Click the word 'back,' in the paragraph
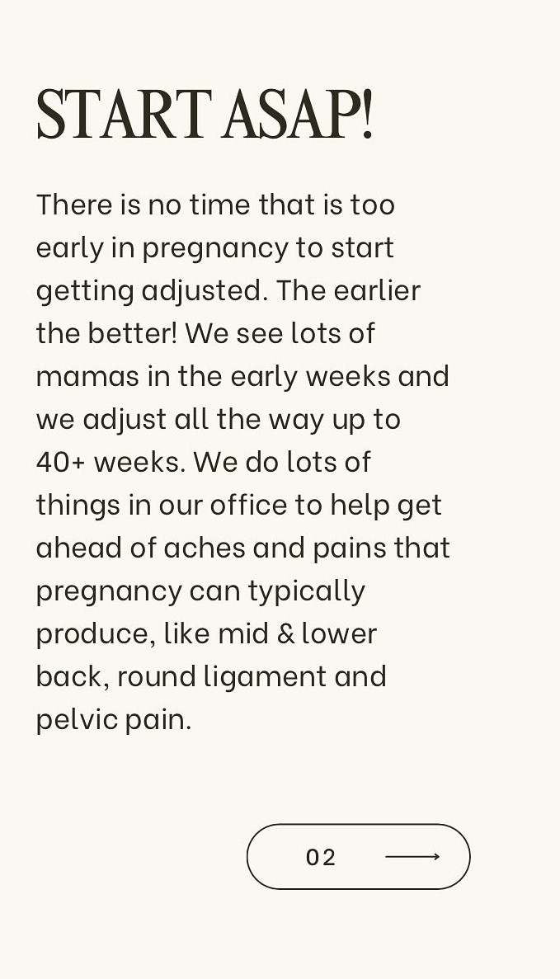Viewport: 560px width, 979px height. (x=73, y=677)
